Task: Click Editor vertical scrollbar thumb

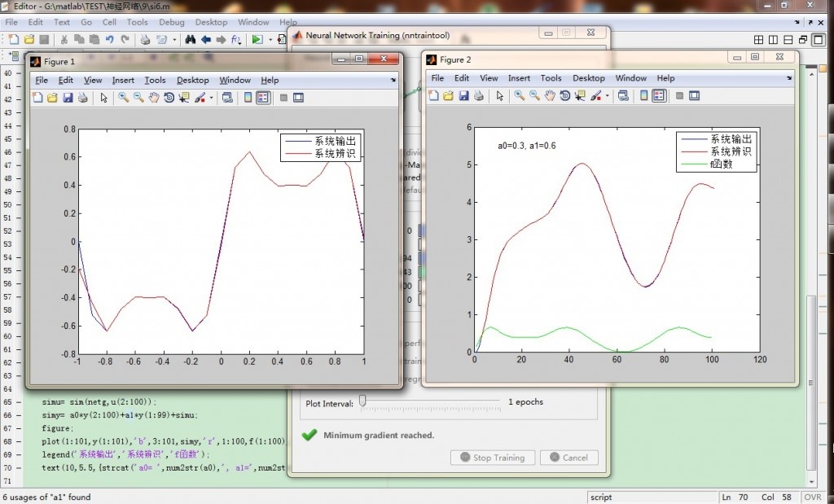Action: coord(811,383)
